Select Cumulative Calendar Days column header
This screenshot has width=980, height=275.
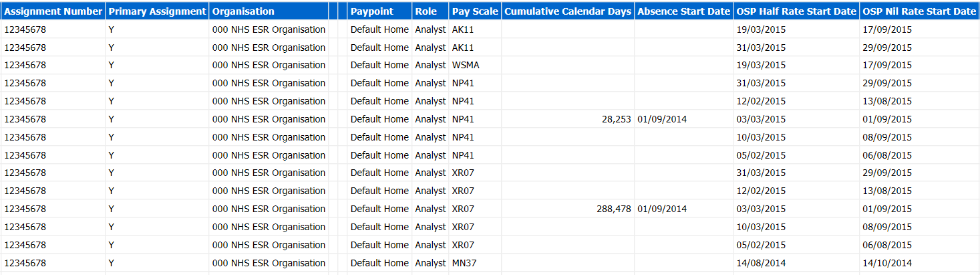click(568, 11)
